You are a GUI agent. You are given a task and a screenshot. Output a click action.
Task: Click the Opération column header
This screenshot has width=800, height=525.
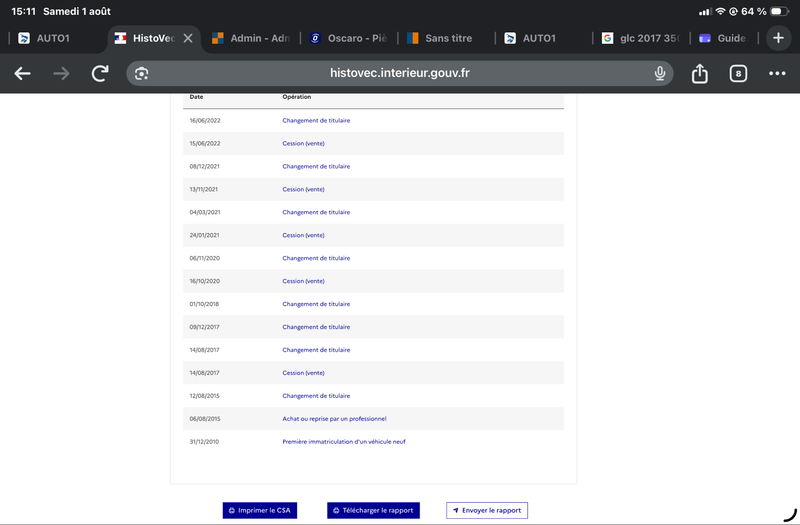tap(296, 97)
